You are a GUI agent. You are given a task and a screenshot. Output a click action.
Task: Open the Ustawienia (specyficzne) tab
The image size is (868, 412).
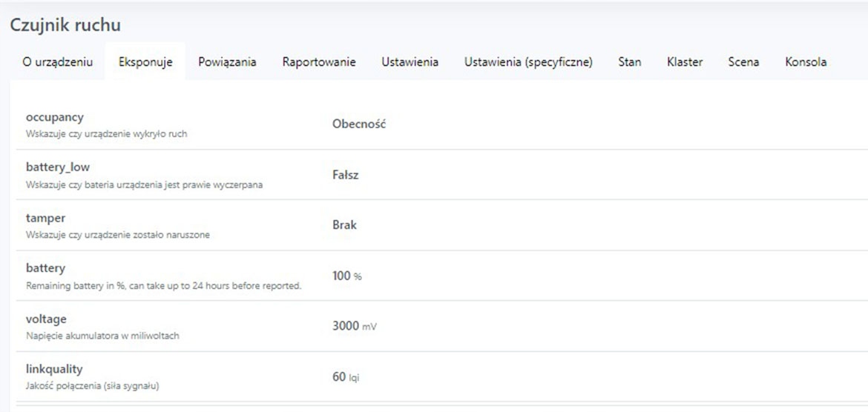point(528,62)
